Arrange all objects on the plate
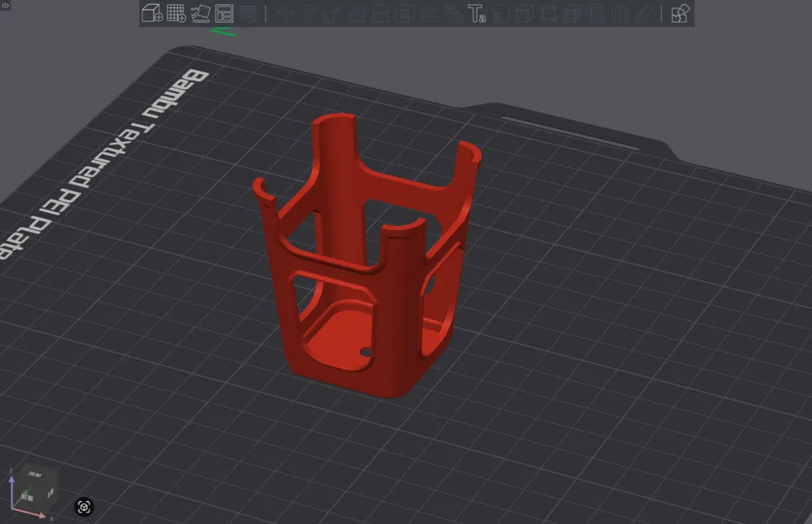Screen dimensions: 812x524 tap(223, 12)
